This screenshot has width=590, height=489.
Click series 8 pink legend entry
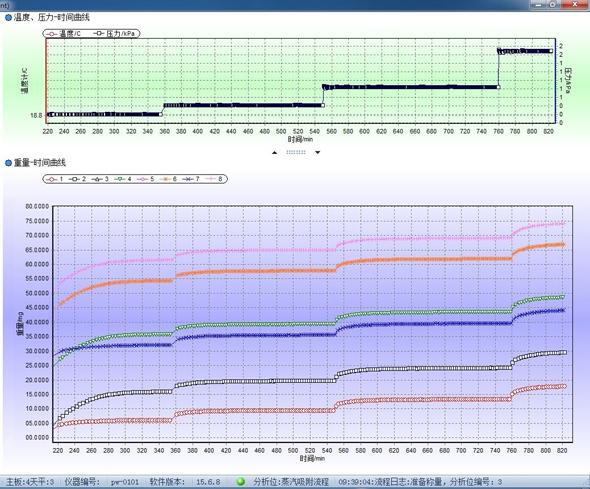pos(214,179)
